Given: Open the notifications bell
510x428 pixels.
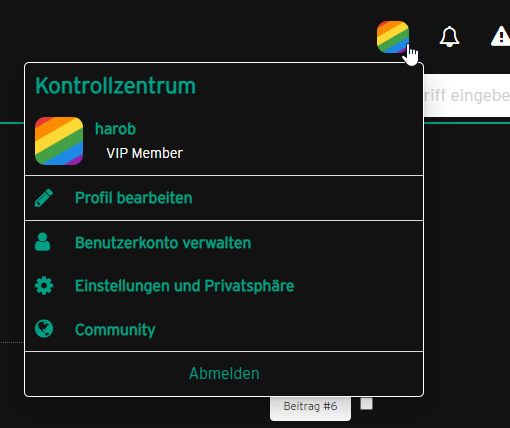Looking at the screenshot, I should point(449,36).
